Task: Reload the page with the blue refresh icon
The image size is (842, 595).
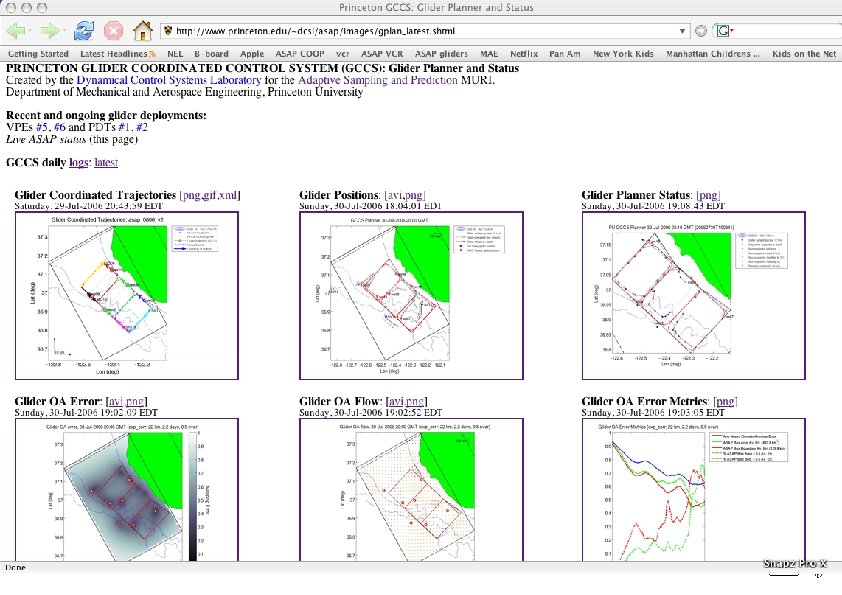Action: click(84, 31)
